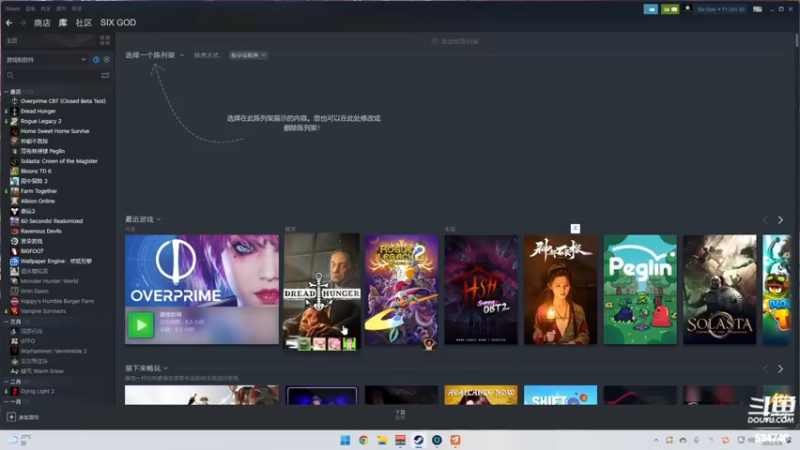Open the SIX GOD profile tab
This screenshot has width=800, height=450.
point(118,22)
